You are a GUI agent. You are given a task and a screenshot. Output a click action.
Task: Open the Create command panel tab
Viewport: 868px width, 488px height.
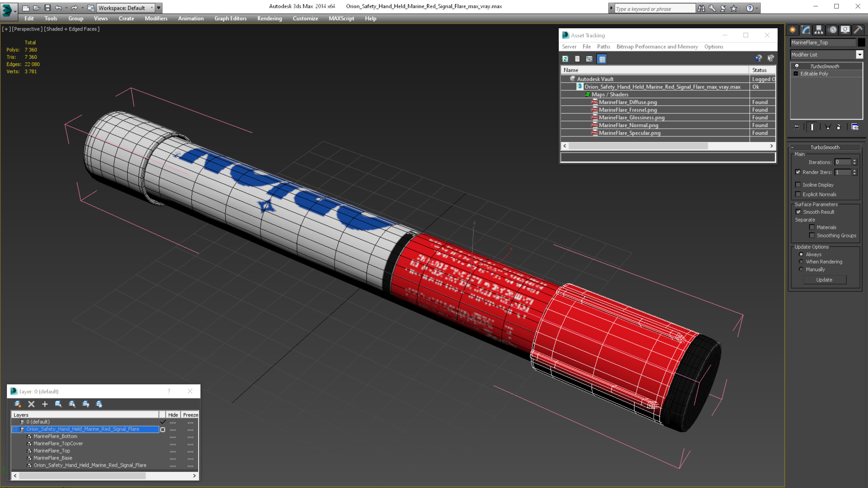pos(793,30)
